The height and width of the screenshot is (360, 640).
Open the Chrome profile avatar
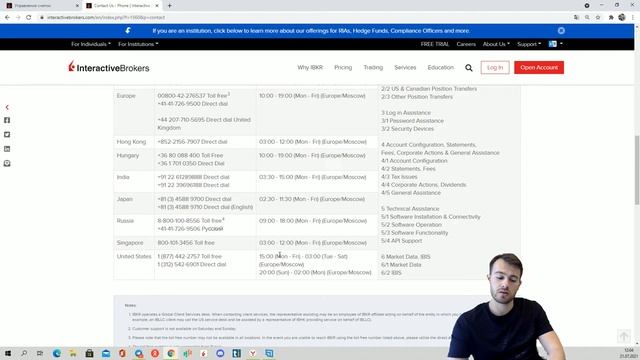[x=622, y=18]
